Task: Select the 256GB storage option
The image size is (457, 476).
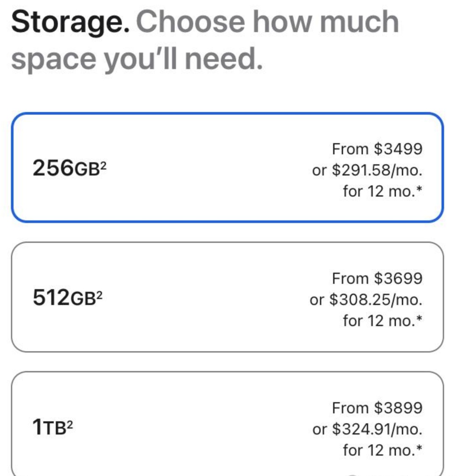Action: click(227, 168)
